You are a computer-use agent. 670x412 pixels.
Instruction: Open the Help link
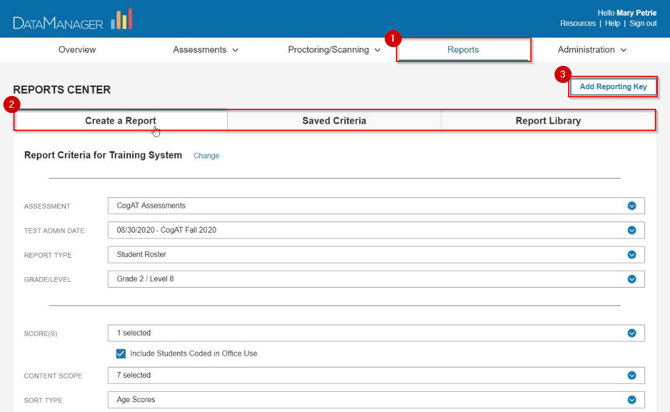click(x=612, y=23)
